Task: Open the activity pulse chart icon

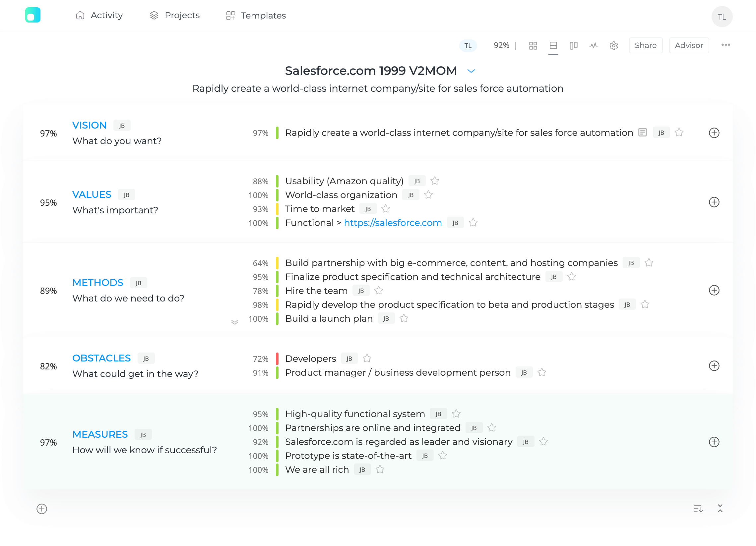Action: pos(593,46)
